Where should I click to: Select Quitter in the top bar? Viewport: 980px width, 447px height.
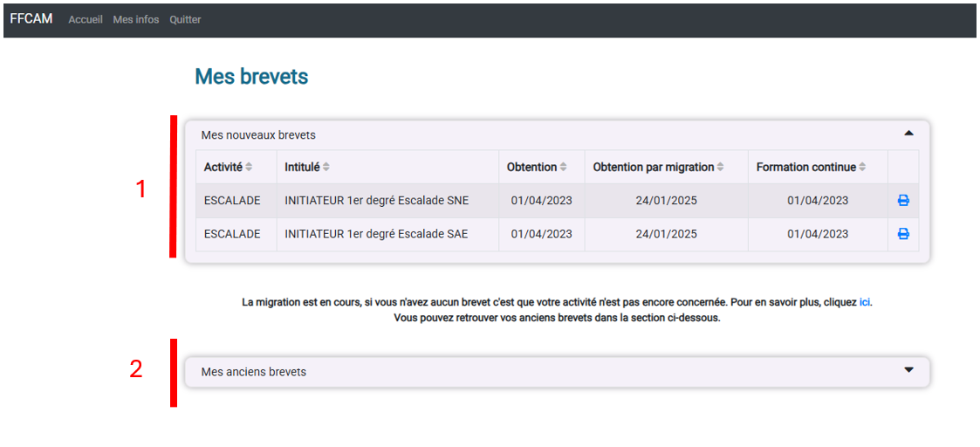pyautogui.click(x=185, y=19)
